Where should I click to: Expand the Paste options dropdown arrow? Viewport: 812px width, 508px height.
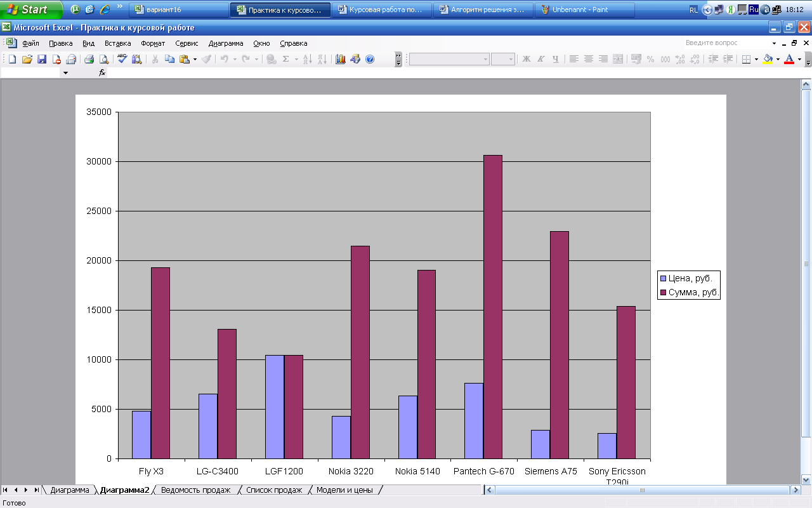pos(195,59)
